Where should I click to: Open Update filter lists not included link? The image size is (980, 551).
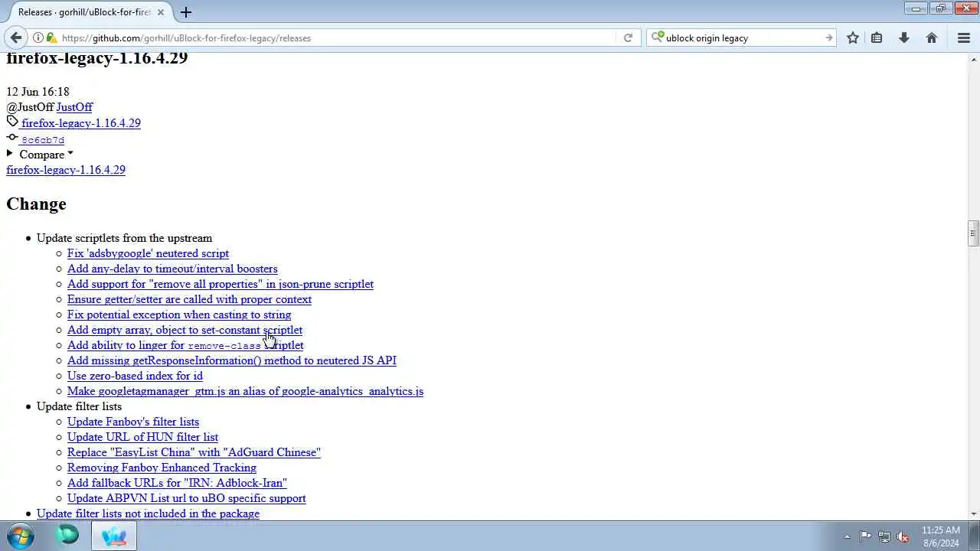click(148, 514)
